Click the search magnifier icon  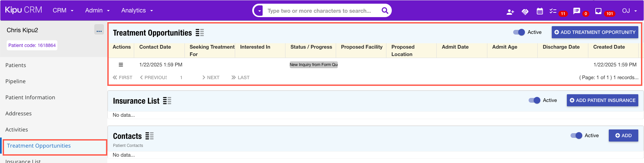tap(385, 11)
